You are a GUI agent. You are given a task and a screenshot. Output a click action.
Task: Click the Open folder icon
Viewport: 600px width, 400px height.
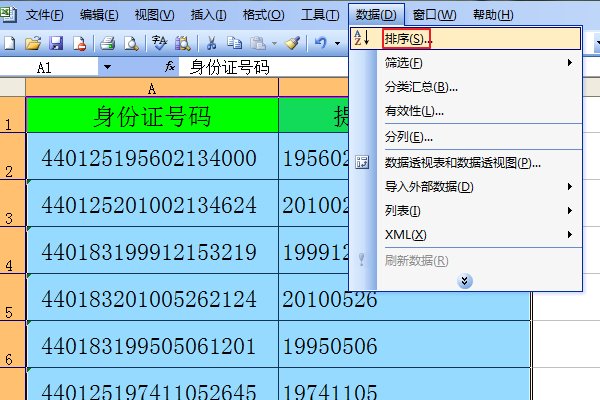point(33,43)
